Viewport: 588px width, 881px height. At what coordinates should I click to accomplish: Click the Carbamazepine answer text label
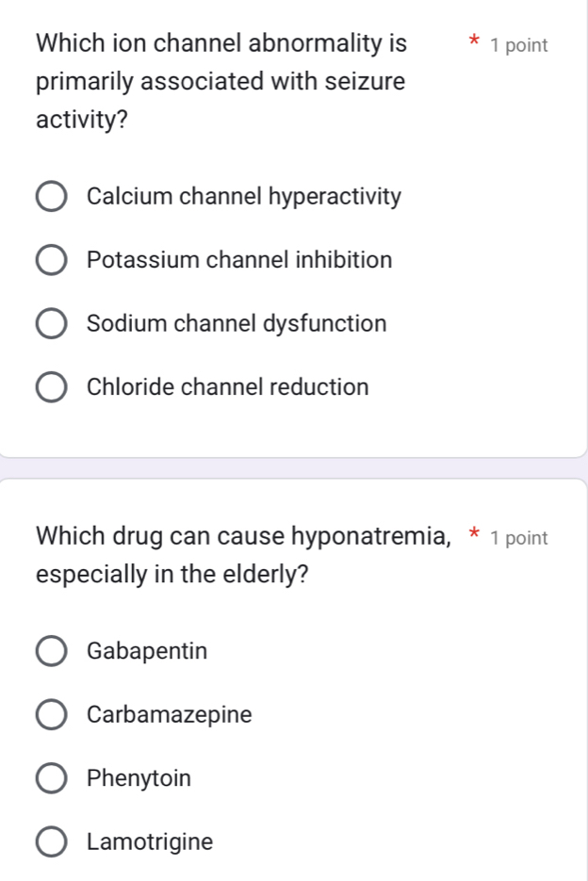pos(169,714)
